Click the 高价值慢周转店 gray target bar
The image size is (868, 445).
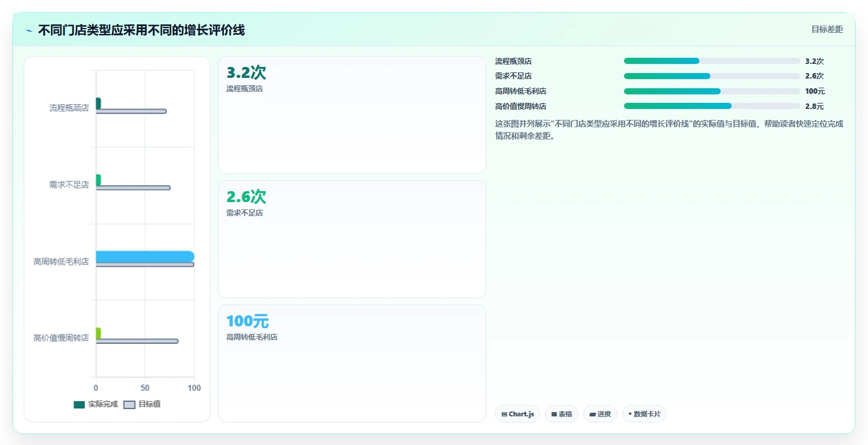pyautogui.click(x=137, y=342)
